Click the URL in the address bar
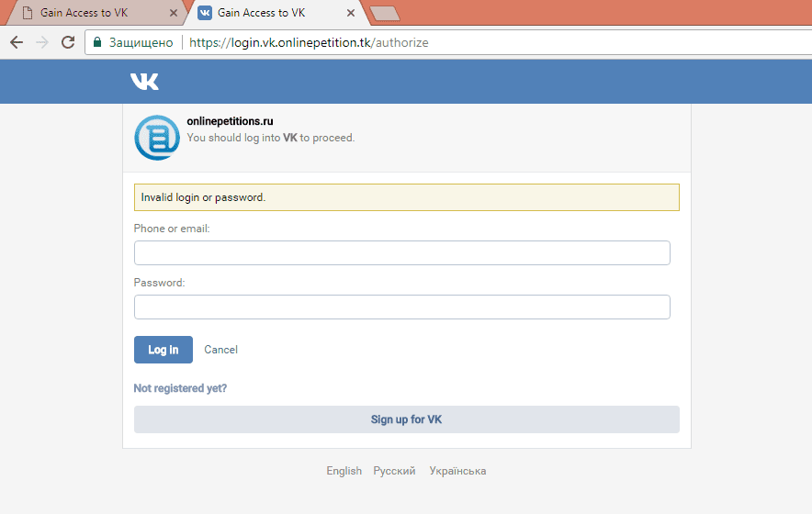 [309, 42]
